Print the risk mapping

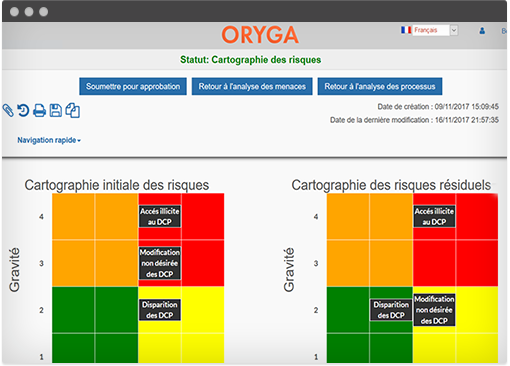click(x=39, y=110)
